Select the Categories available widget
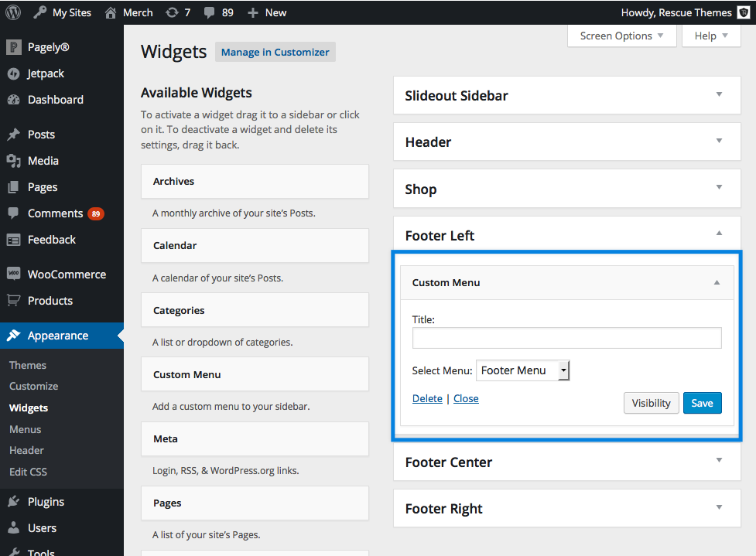This screenshot has height=556, width=756. click(255, 310)
